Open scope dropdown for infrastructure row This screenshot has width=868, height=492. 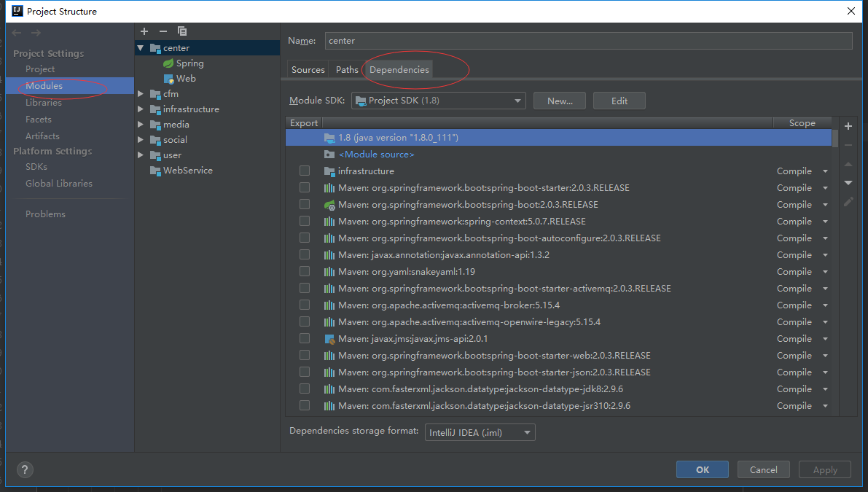pyautogui.click(x=826, y=171)
